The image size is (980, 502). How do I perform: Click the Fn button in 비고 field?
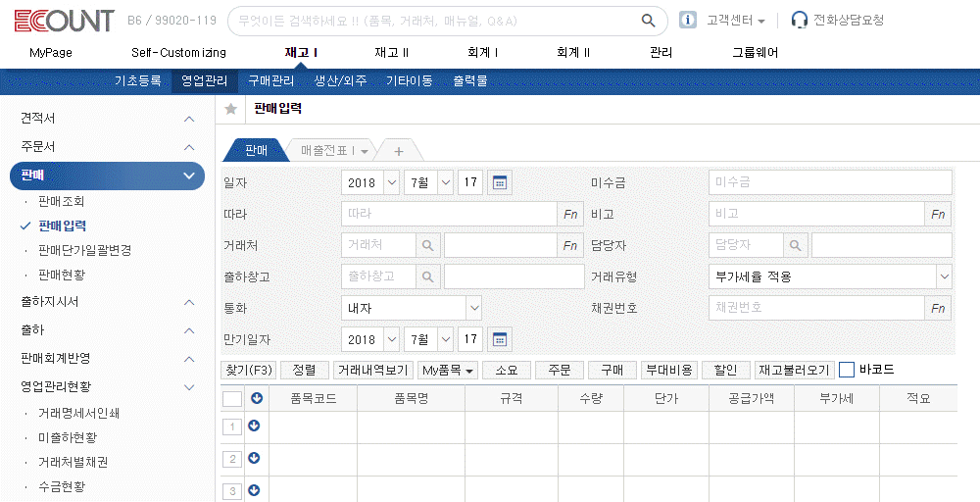pos(938,214)
